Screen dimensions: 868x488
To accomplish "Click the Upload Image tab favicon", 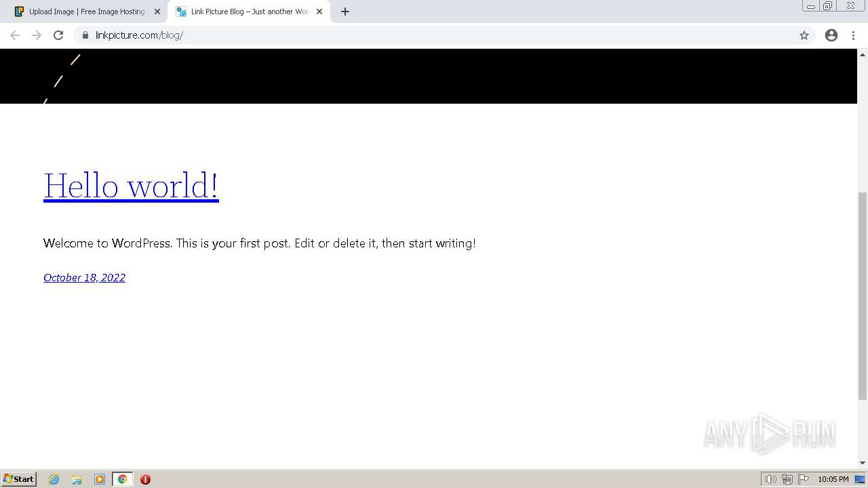I will (x=19, y=12).
